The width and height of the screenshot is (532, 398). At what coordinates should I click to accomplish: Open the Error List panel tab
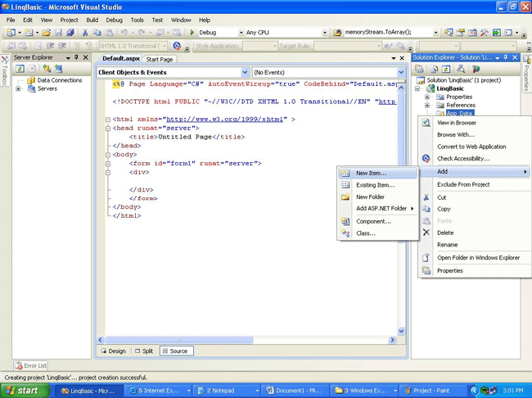(x=31, y=365)
